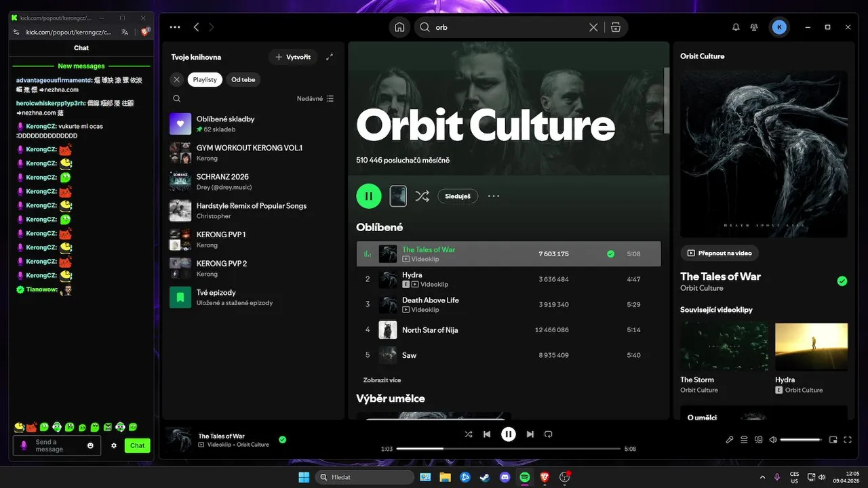This screenshot has height=488, width=868.
Task: Skip to next track
Action: [530, 434]
